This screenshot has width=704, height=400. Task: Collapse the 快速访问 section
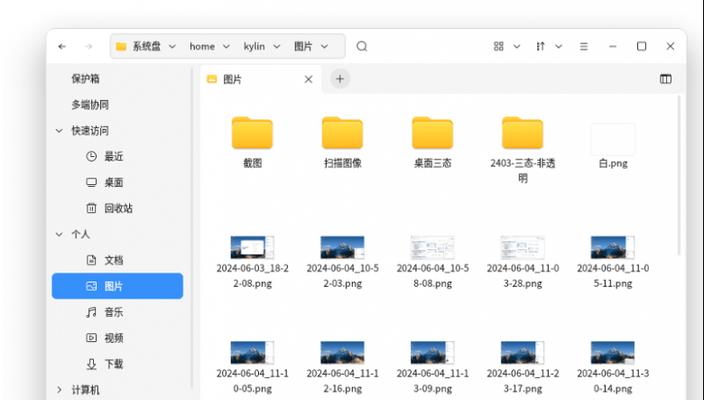pos(59,131)
